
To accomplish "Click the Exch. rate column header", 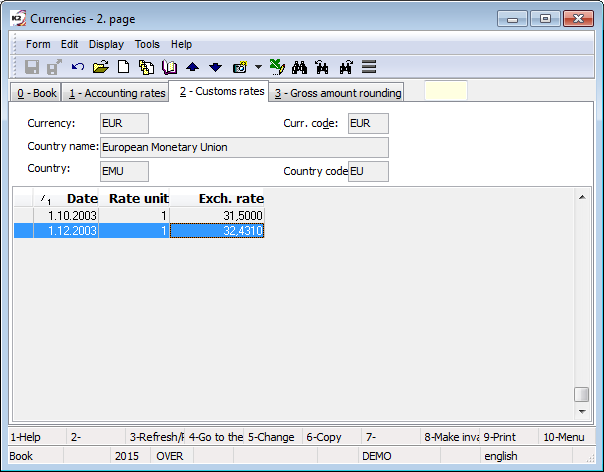I will pos(217,198).
